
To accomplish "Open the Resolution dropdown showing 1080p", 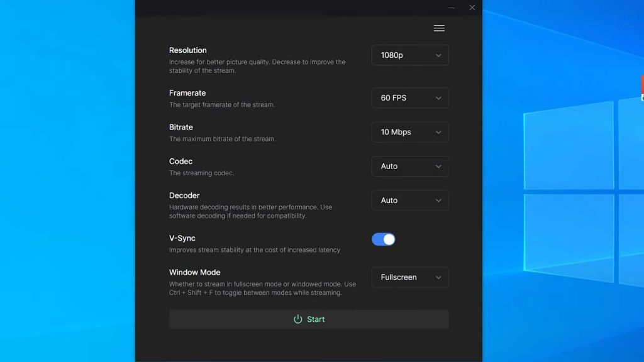I will coord(410,55).
